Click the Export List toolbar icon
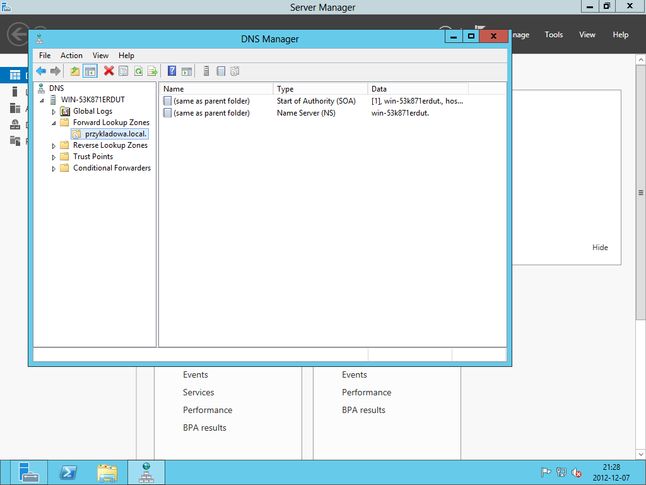This screenshot has height=485, width=646. (152, 71)
